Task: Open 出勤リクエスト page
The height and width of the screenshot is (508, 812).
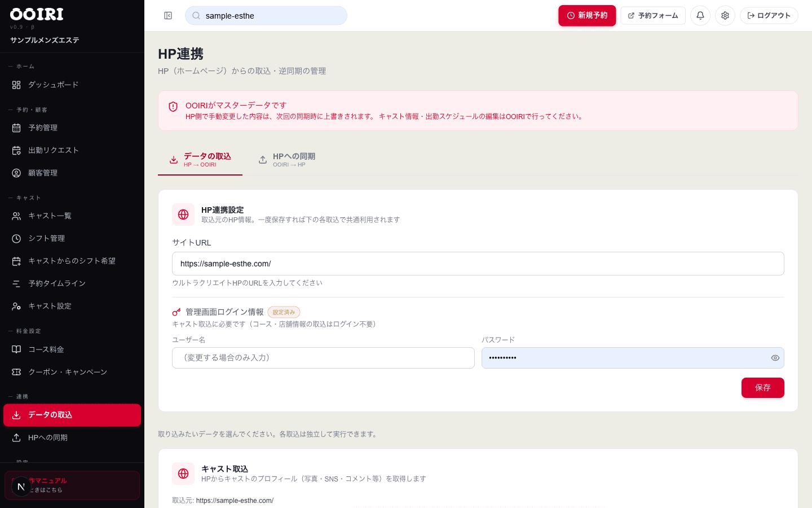Action: (x=72, y=150)
